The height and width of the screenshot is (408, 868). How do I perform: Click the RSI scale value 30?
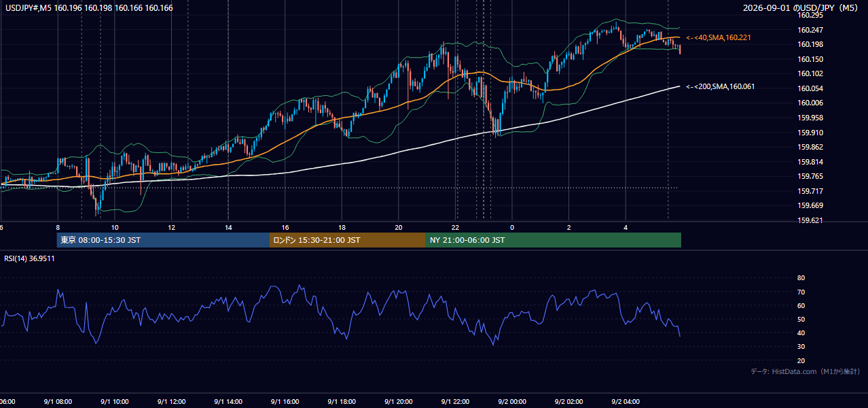[801, 347]
